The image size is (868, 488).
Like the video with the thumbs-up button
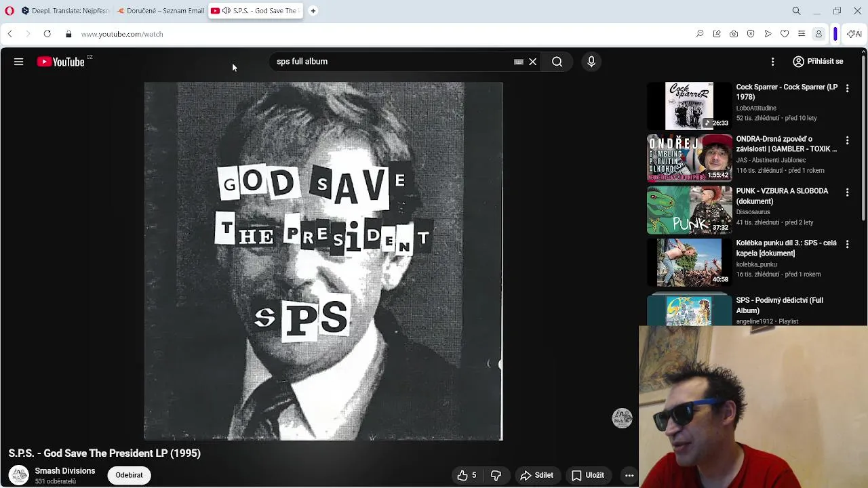[x=467, y=475]
